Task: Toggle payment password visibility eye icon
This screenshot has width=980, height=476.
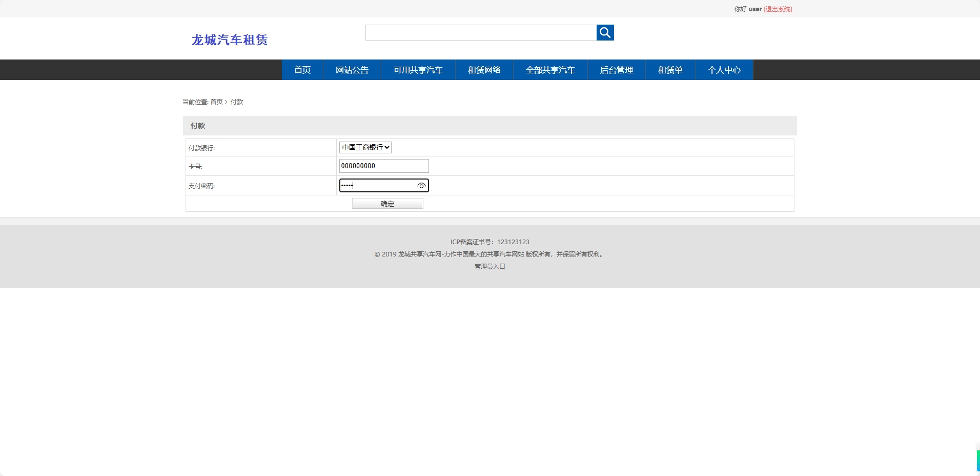Action: click(421, 185)
